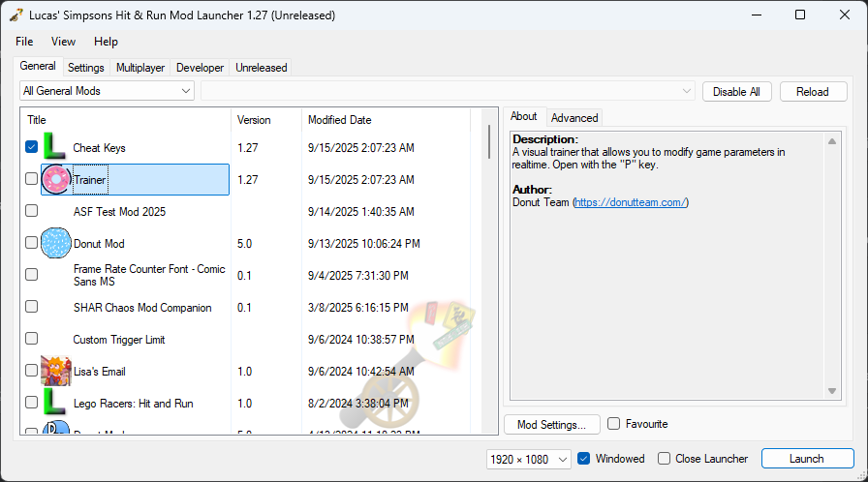The width and height of the screenshot is (868, 482).
Task: Click the green L icon for Cheat Keys
Action: click(55, 147)
